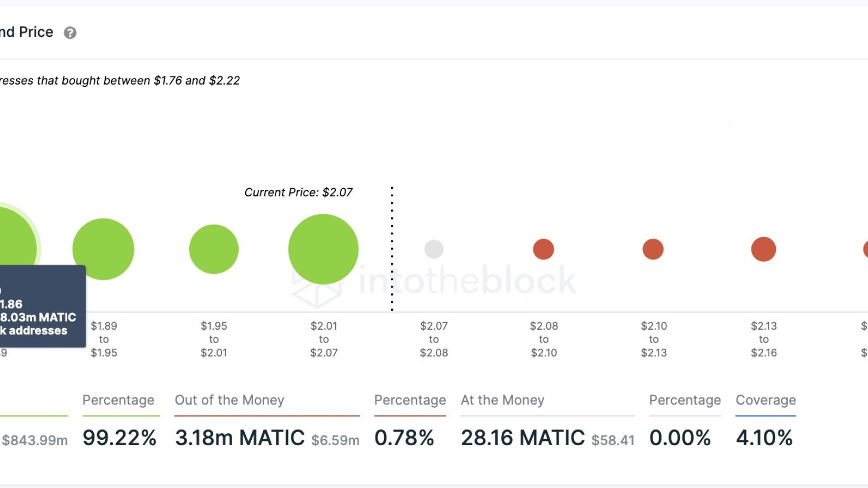Viewport: 868px width, 488px height.
Task: Click the $843.99m value
Action: pos(35,440)
